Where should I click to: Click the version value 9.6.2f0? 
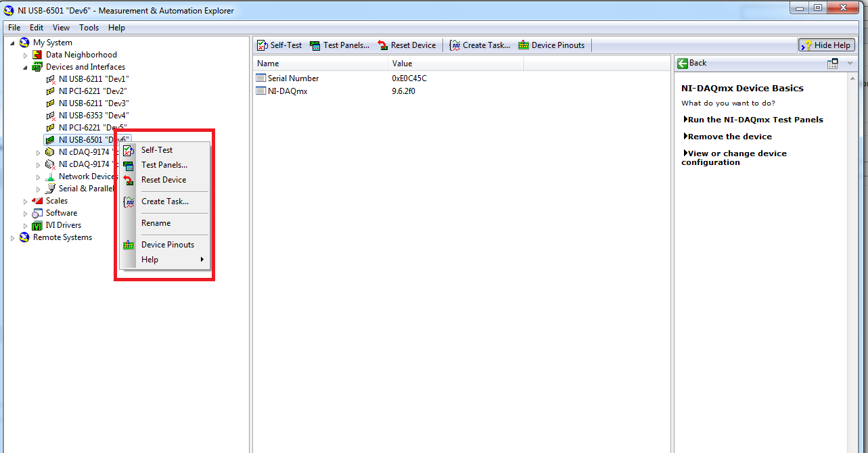click(403, 91)
